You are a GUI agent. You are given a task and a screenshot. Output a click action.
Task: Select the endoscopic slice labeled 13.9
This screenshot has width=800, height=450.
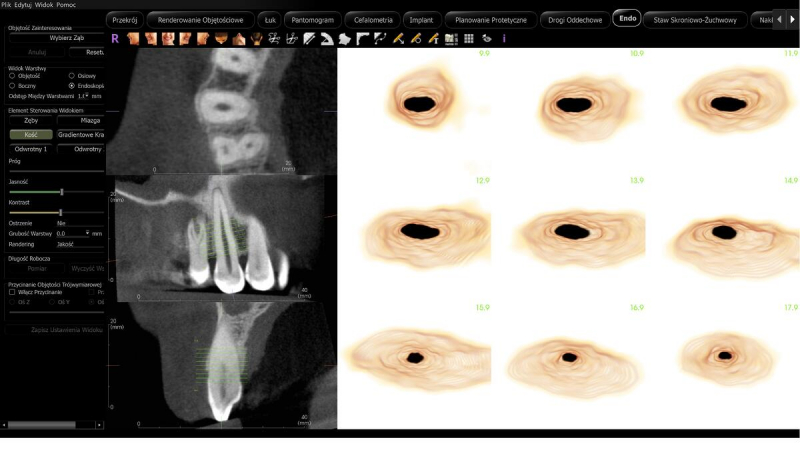pos(568,238)
